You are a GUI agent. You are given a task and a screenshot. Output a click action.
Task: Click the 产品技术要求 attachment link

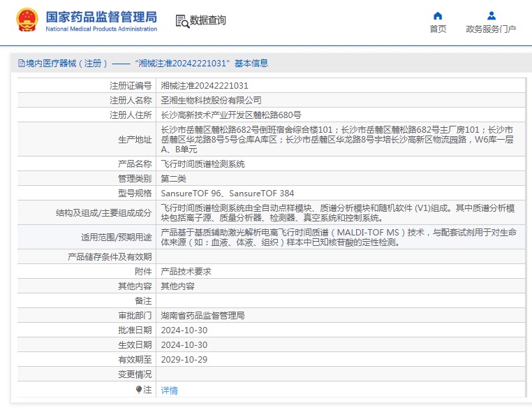(186, 272)
